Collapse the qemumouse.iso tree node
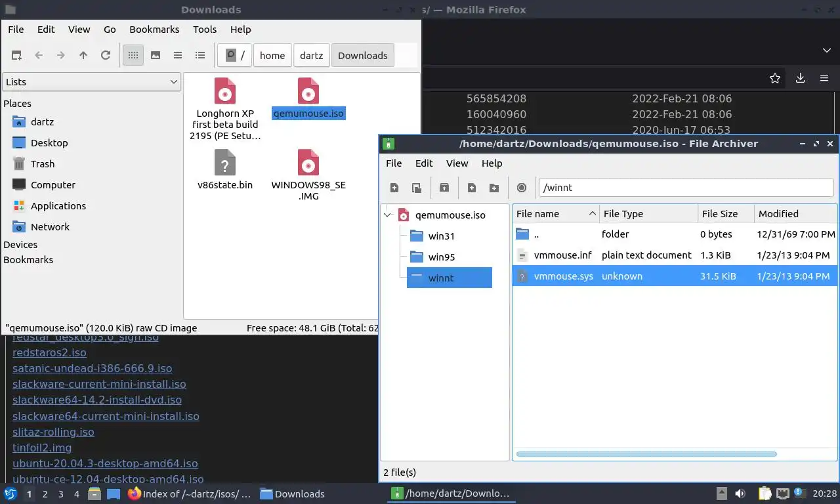Screen dimensions: 840x504 388,215
